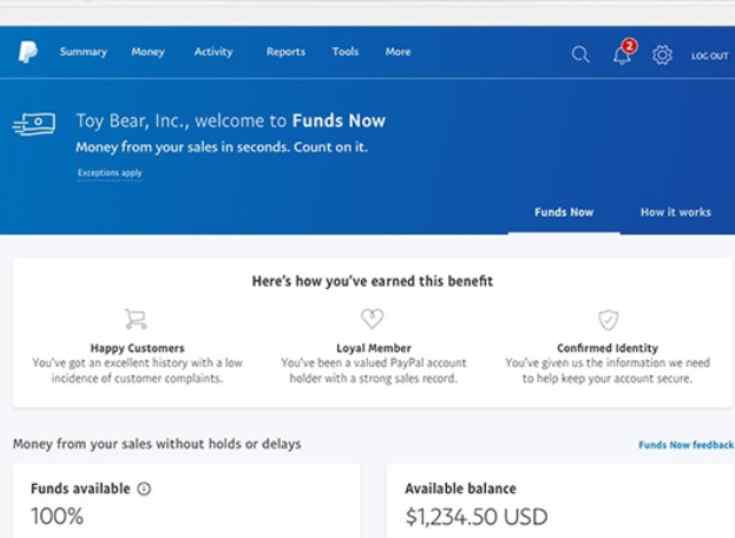Click the PayPal logo icon
This screenshot has width=735, height=538.
point(28,52)
